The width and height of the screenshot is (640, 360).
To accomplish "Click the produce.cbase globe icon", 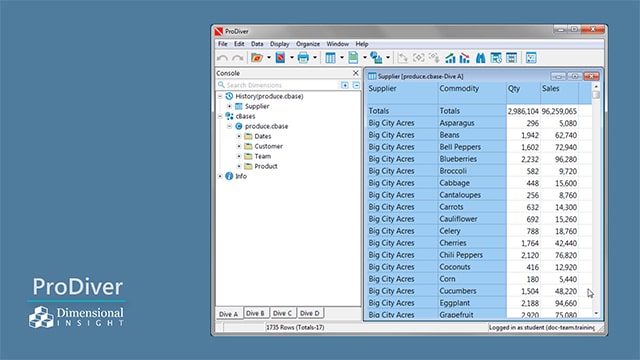I will tap(239, 126).
